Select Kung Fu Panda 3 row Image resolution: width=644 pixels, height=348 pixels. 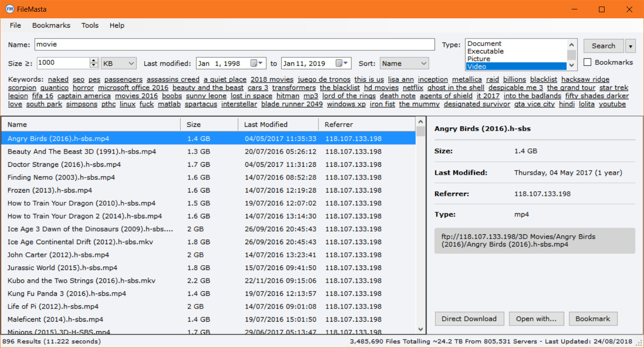coord(208,294)
